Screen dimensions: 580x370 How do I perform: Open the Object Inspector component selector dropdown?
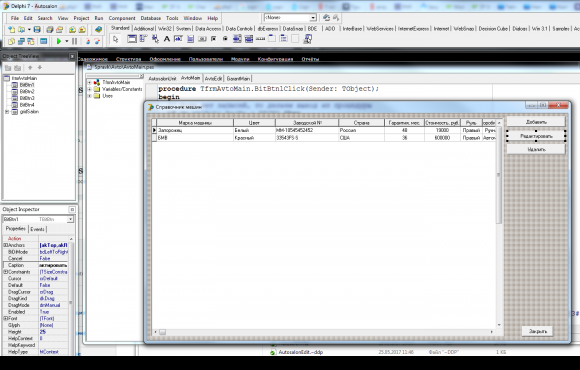point(70,219)
